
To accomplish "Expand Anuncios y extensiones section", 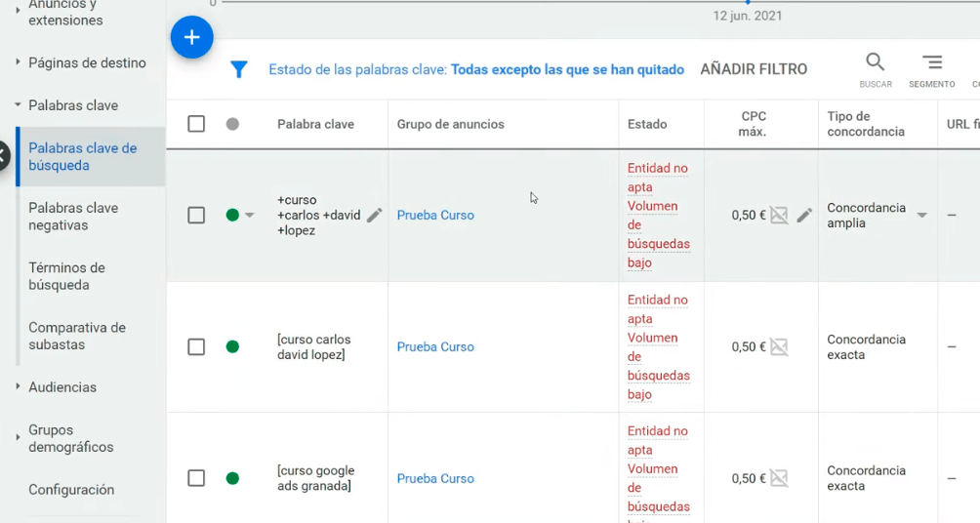I will (x=18, y=11).
